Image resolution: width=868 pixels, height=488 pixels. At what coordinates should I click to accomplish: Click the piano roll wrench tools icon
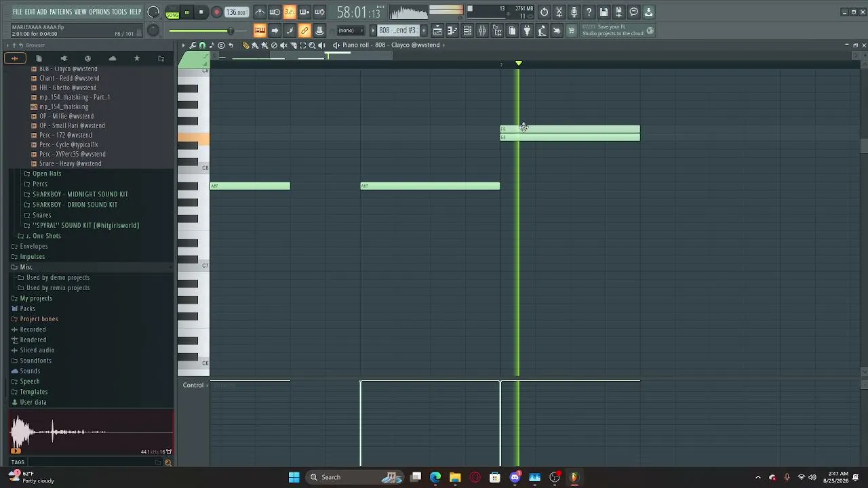(x=193, y=45)
